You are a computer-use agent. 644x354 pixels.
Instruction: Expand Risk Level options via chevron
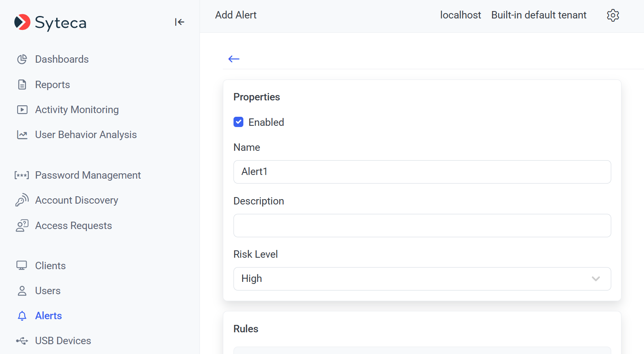click(x=596, y=279)
